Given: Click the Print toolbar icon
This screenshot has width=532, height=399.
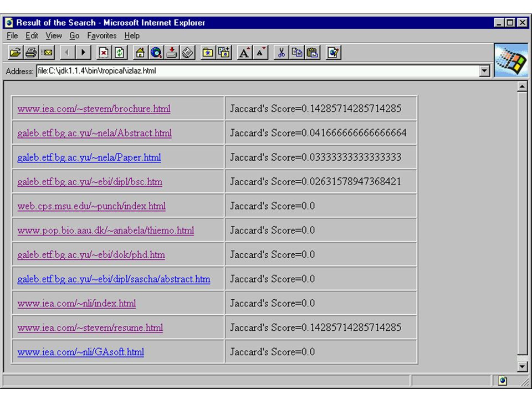Looking at the screenshot, I should 31,53.
